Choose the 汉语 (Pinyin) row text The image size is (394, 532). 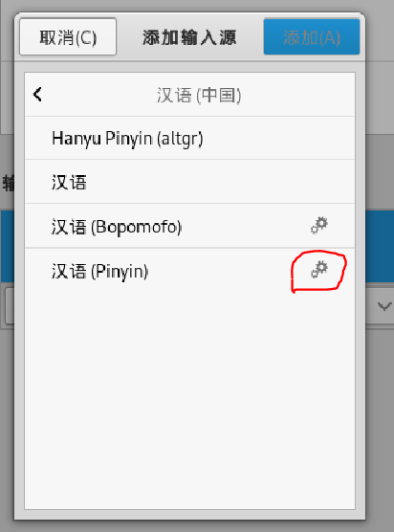pos(100,272)
